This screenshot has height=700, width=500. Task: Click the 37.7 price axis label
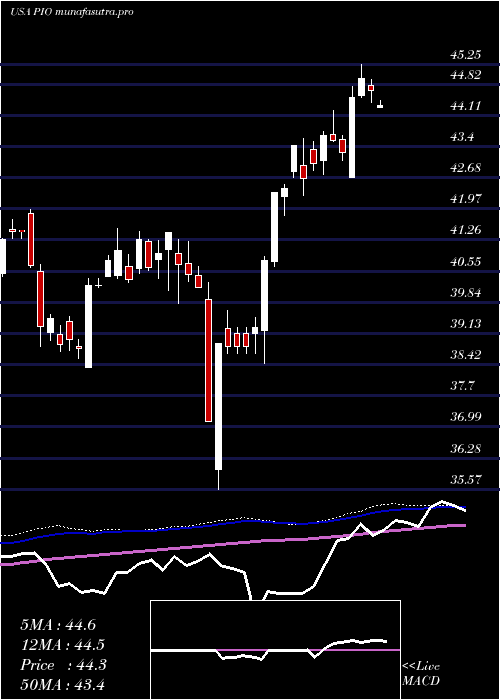tap(462, 386)
